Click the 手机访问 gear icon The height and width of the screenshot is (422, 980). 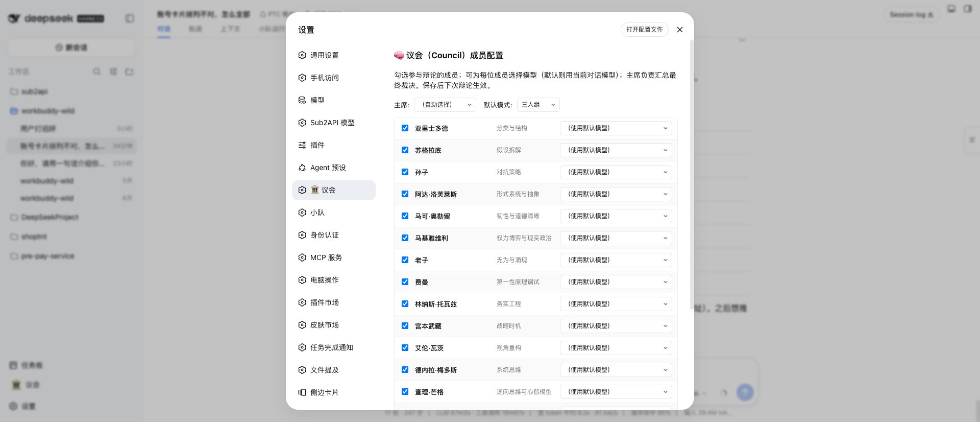pos(302,78)
